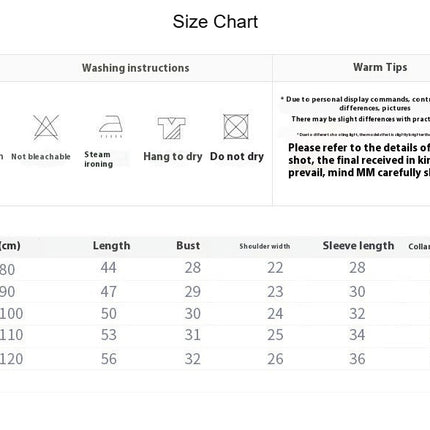Select sleeve length value 36 in bottom row
Image resolution: width=430 pixels, height=430 pixels.
(357, 359)
